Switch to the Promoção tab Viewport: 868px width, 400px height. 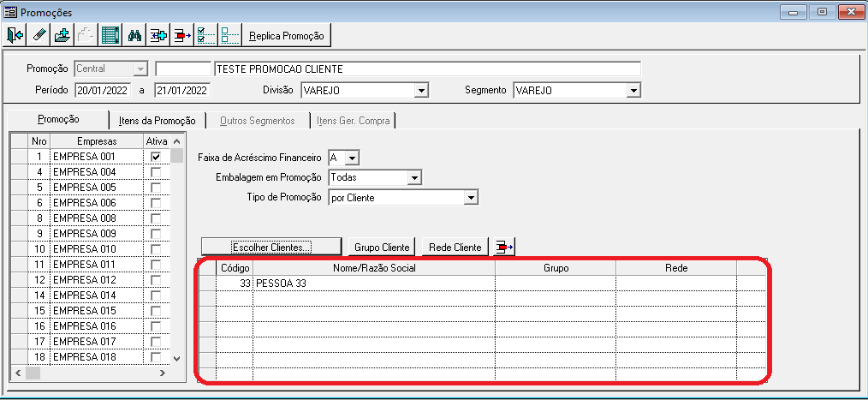point(58,119)
